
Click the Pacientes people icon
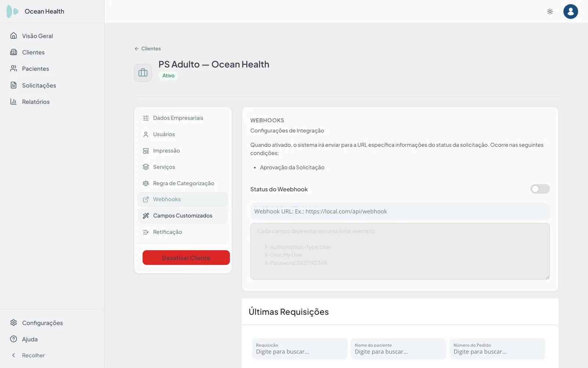tap(14, 68)
